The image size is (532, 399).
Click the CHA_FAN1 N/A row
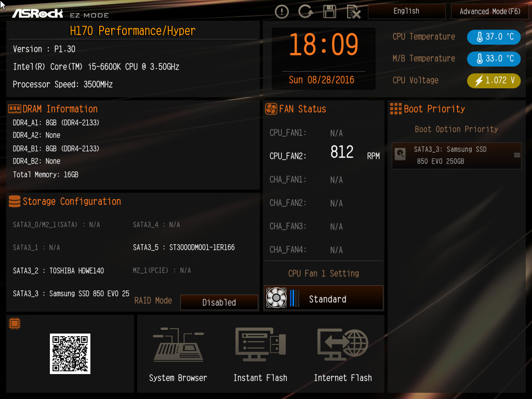[x=306, y=179]
